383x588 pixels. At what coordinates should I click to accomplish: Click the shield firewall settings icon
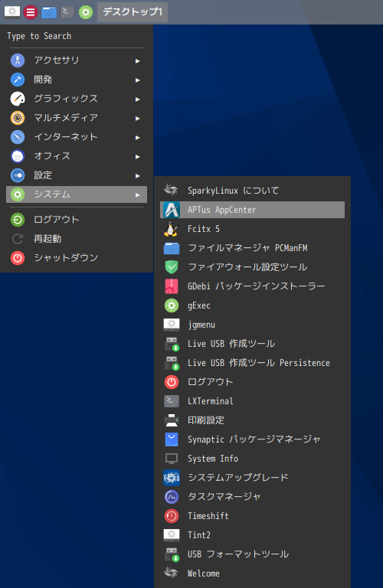coord(172,267)
